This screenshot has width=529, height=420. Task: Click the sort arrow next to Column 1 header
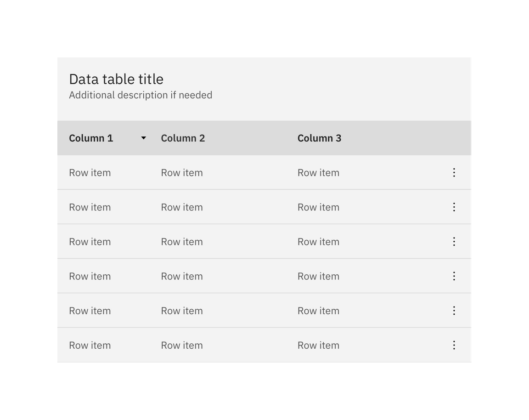143,138
